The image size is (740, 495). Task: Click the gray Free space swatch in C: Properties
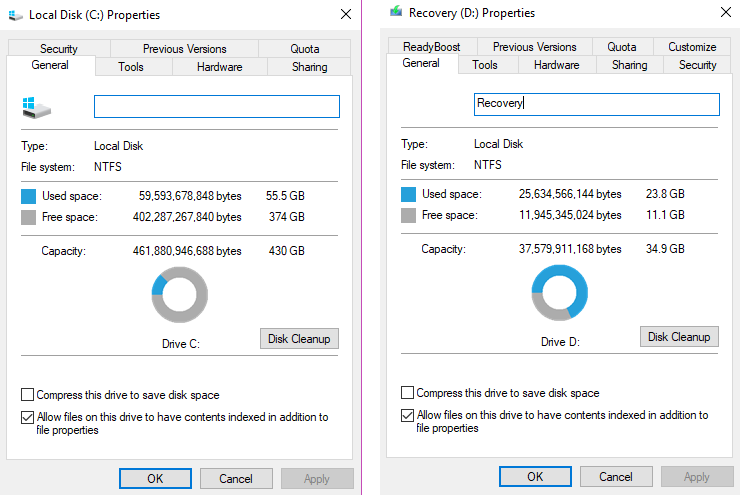[x=28, y=217]
